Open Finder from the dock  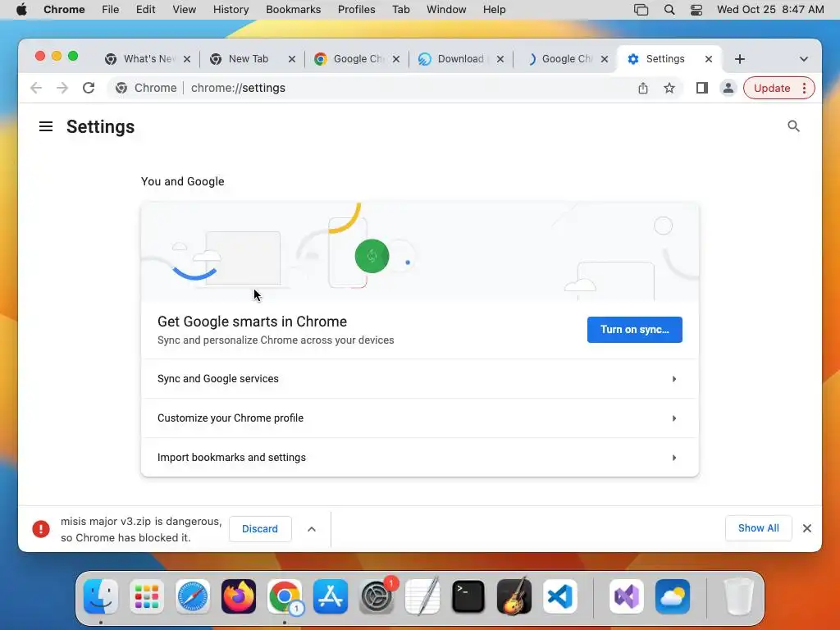click(x=101, y=596)
